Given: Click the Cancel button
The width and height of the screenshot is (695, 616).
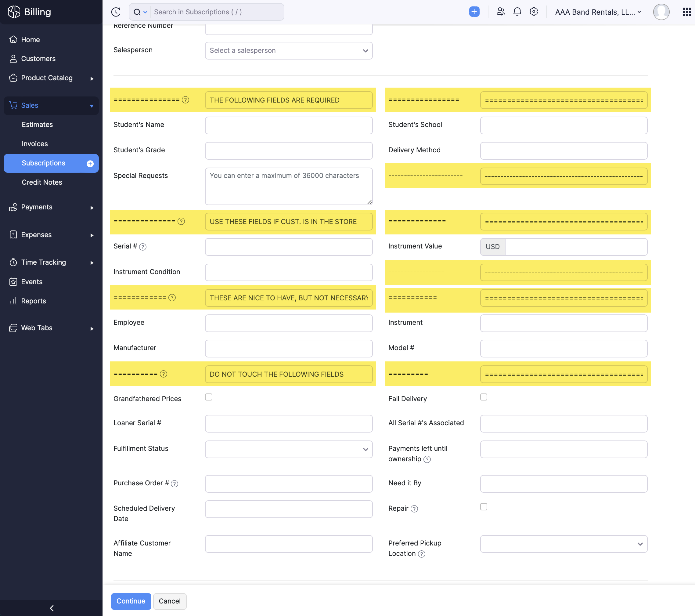Looking at the screenshot, I should tap(169, 601).
